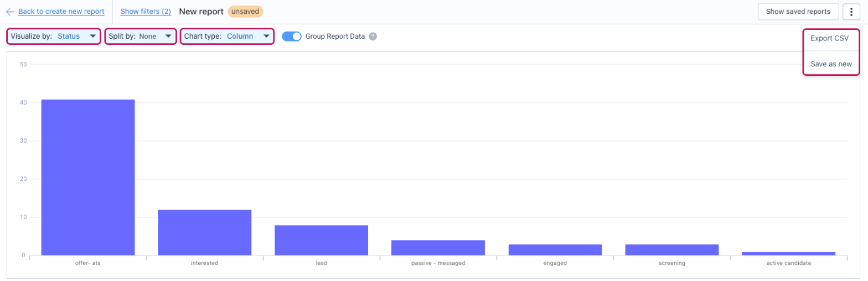The width and height of the screenshot is (868, 281).
Task: Toggle the Group Report Data switch
Action: (292, 37)
